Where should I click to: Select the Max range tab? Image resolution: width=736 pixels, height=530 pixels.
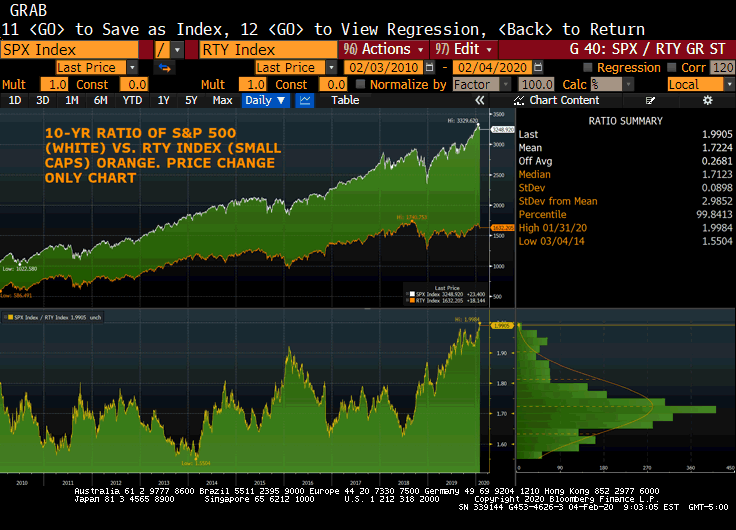(x=222, y=100)
